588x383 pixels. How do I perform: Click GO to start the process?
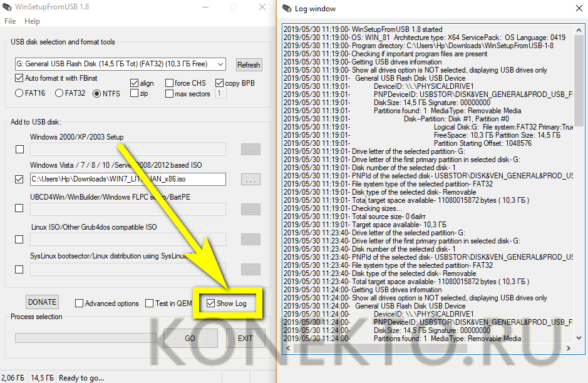click(x=190, y=339)
